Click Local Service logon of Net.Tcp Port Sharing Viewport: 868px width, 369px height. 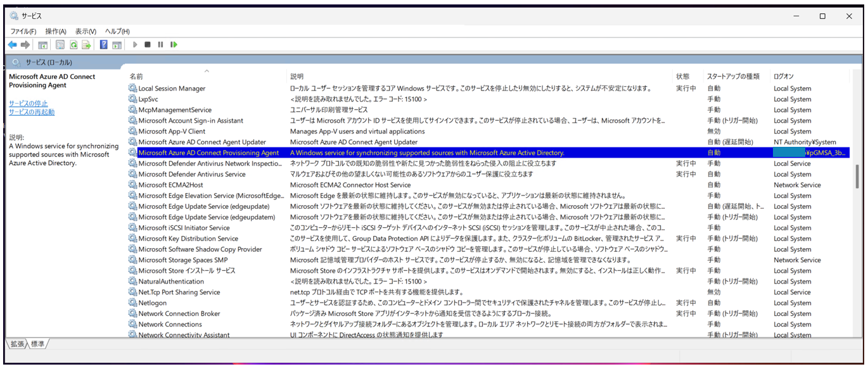(792, 292)
